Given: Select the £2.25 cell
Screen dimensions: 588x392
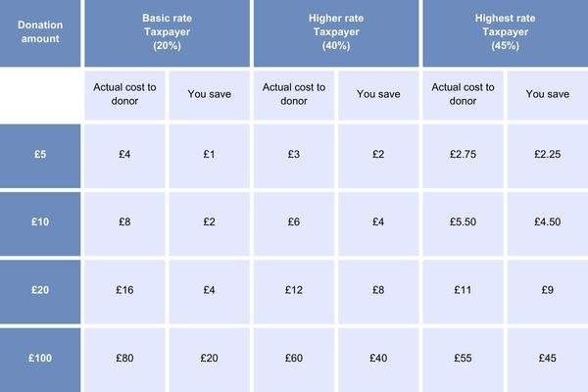Looking at the screenshot, I should point(548,156).
